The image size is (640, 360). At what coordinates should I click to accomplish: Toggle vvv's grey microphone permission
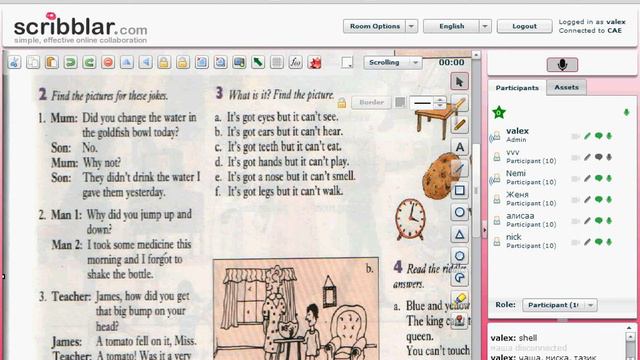pyautogui.click(x=609, y=157)
